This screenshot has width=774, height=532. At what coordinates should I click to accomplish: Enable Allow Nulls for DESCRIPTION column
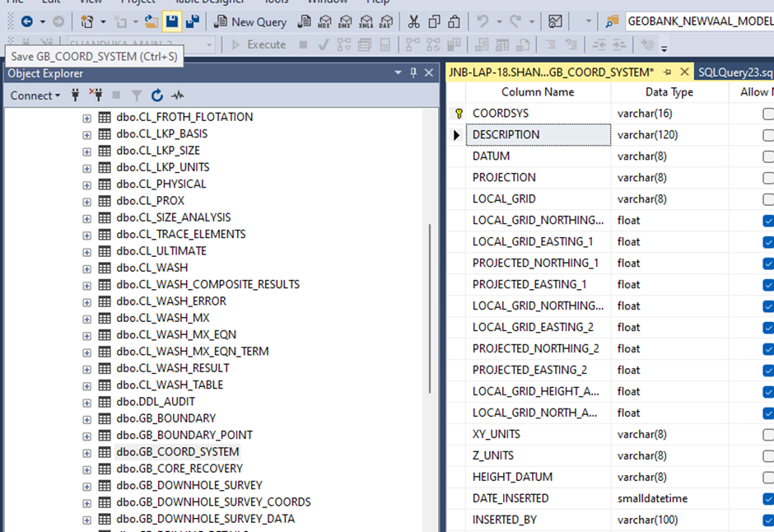coord(767,135)
